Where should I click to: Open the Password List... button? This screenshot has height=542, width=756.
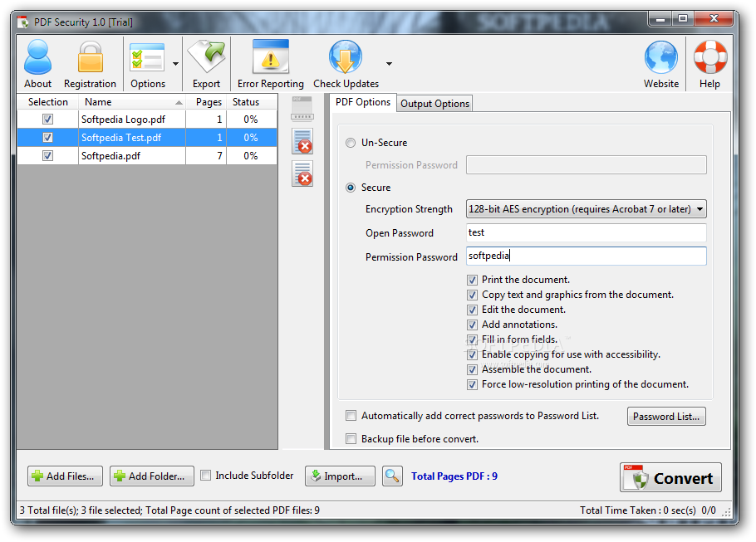coord(666,417)
